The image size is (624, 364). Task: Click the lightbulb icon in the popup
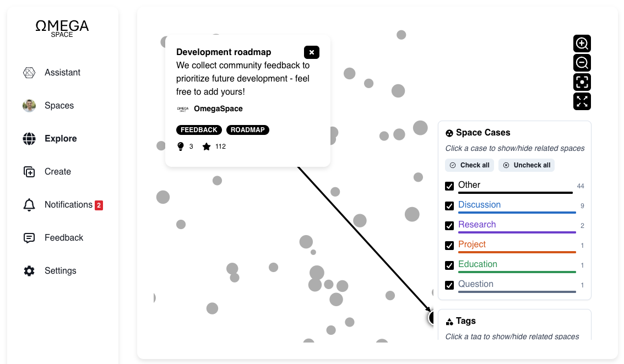180,146
